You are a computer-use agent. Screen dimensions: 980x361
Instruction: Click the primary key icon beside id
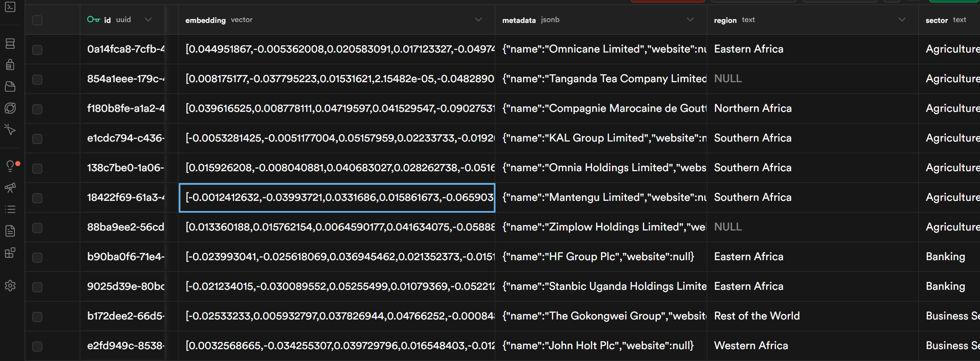(94, 19)
